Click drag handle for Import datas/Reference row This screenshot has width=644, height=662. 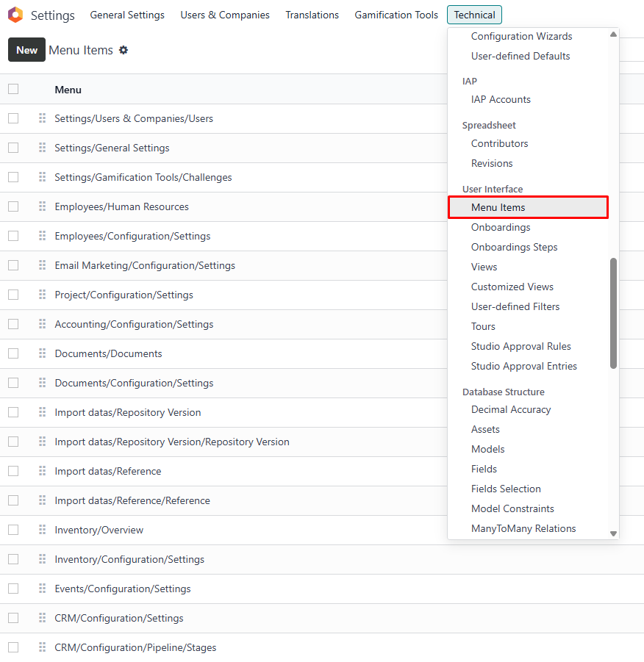(x=42, y=471)
